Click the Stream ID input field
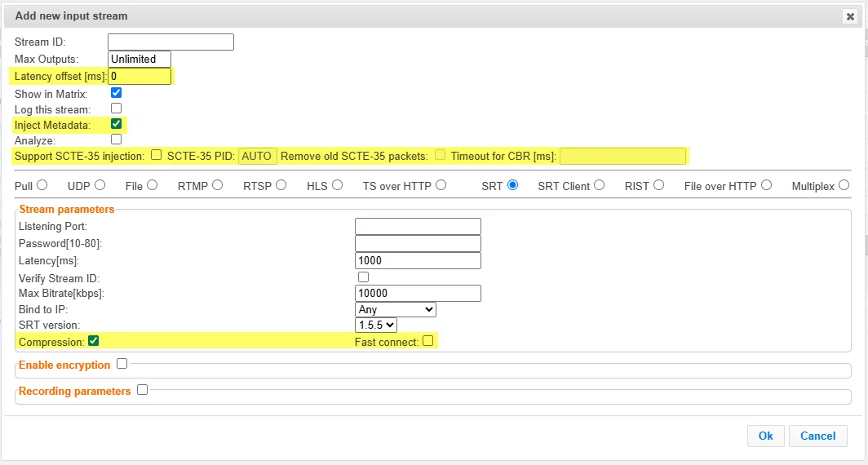 (x=170, y=42)
